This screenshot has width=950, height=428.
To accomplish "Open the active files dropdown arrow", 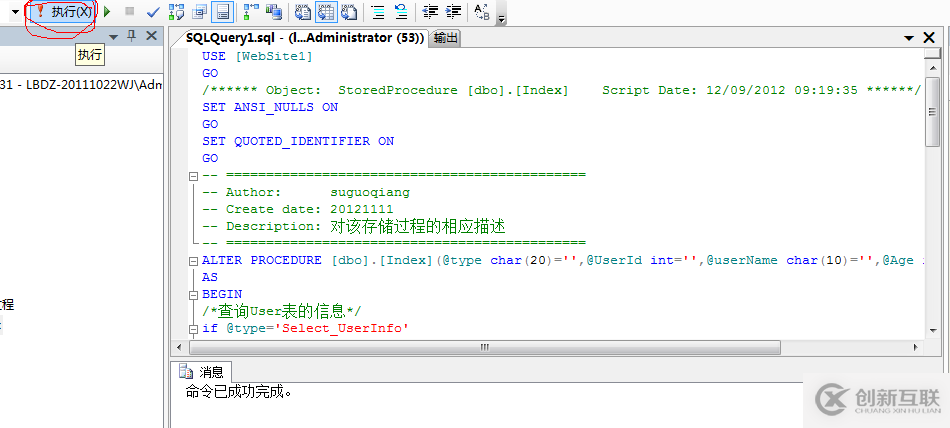I will [x=909, y=38].
